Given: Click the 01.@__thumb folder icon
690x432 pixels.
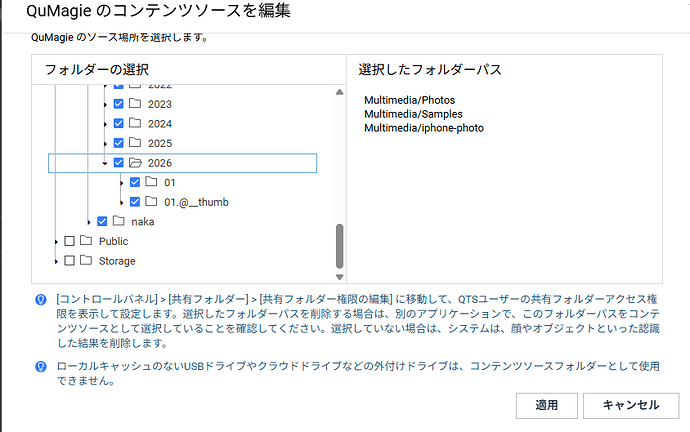Looking at the screenshot, I should click(151, 202).
